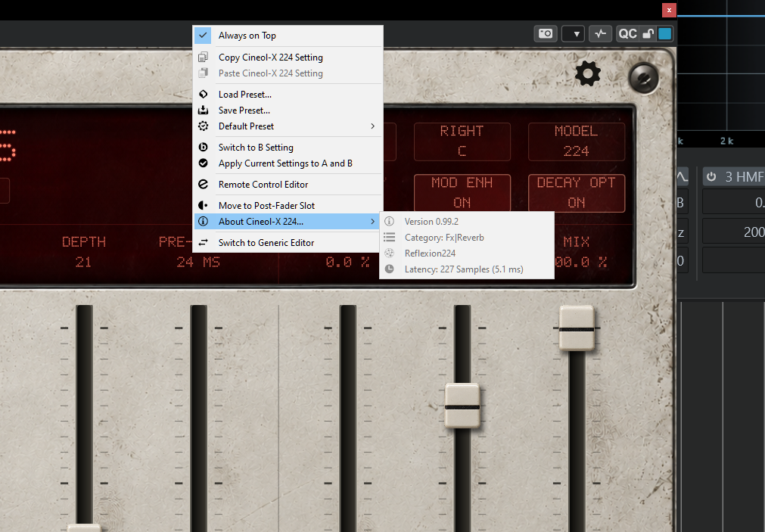Click the MODEL 224 selector
This screenshot has height=532, width=765.
pos(576,142)
